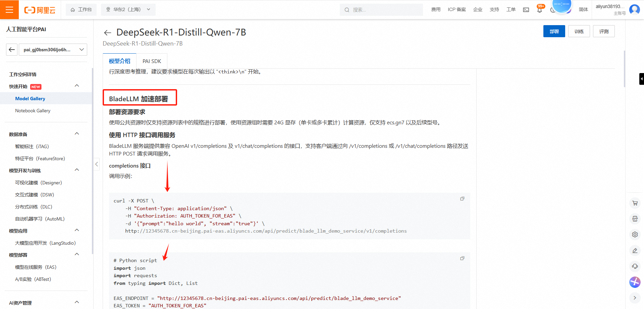
Task: Switch language via 简体
Action: pyautogui.click(x=583, y=10)
